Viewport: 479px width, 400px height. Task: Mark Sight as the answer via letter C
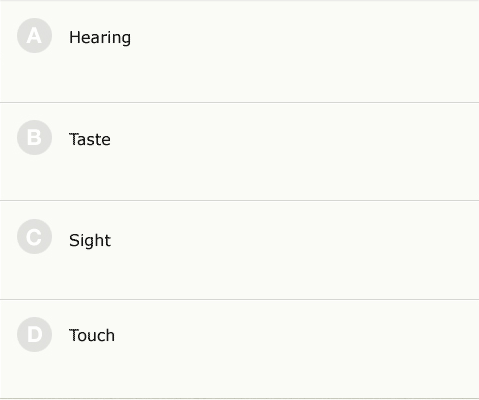34,236
